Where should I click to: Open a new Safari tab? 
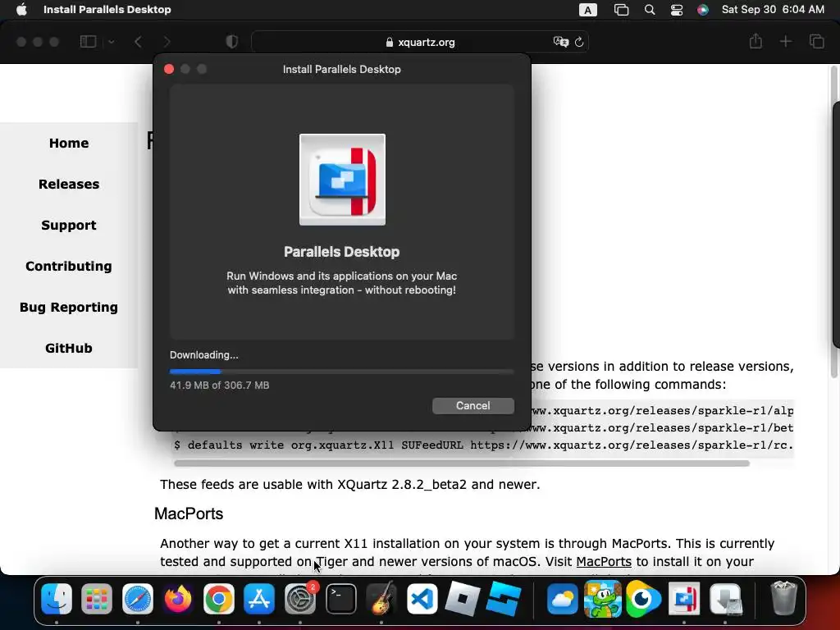point(785,41)
